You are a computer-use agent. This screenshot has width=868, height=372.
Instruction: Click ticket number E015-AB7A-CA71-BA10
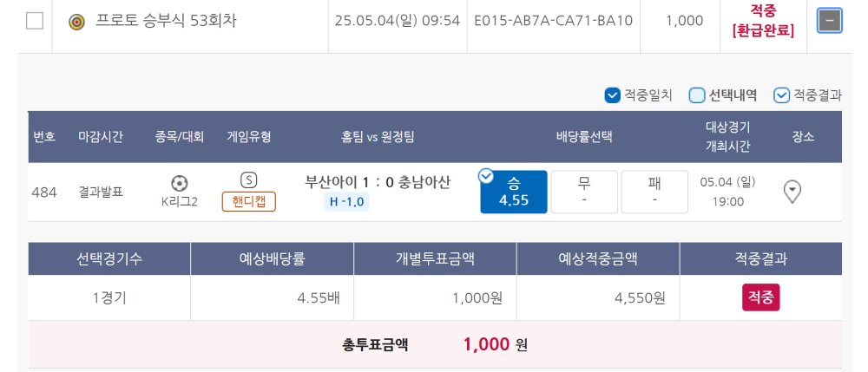pyautogui.click(x=554, y=22)
